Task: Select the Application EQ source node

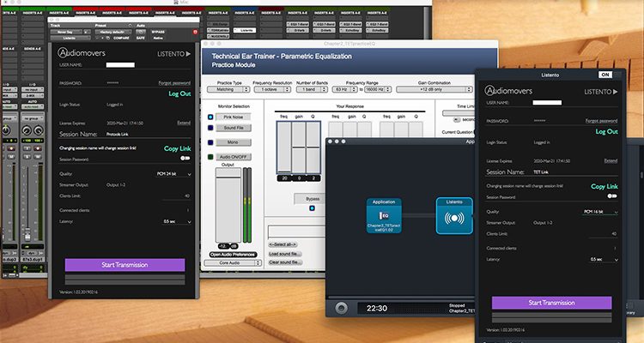Action: (x=383, y=216)
